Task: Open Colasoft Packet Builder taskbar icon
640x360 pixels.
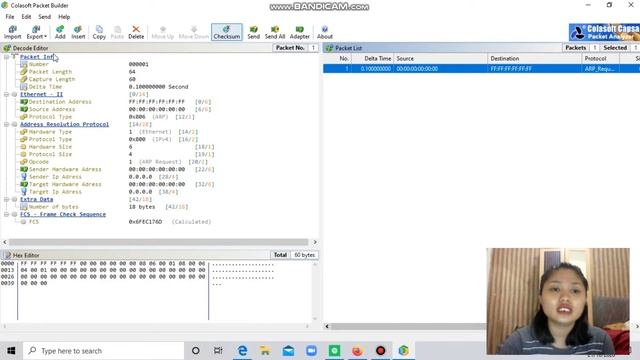Action: [x=403, y=351]
